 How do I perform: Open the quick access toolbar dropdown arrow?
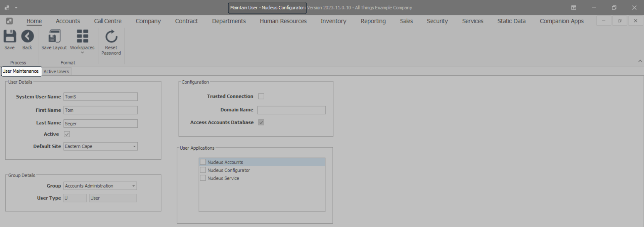click(16, 8)
